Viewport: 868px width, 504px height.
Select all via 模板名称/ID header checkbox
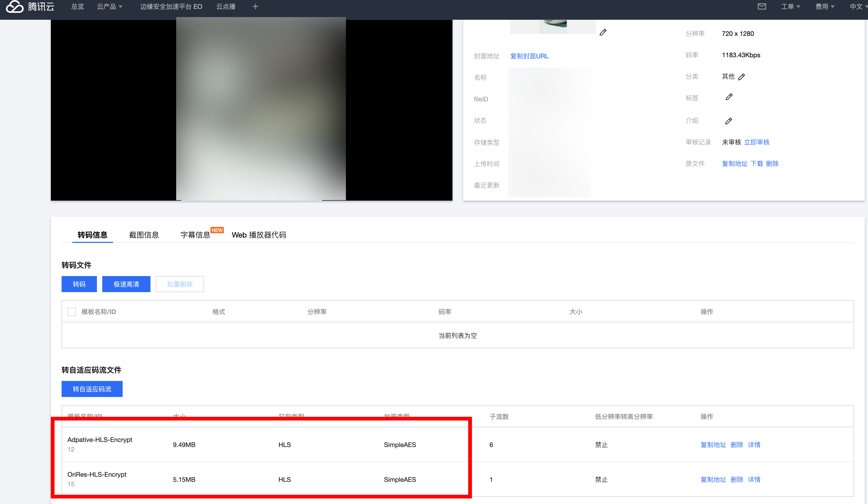[x=72, y=312]
